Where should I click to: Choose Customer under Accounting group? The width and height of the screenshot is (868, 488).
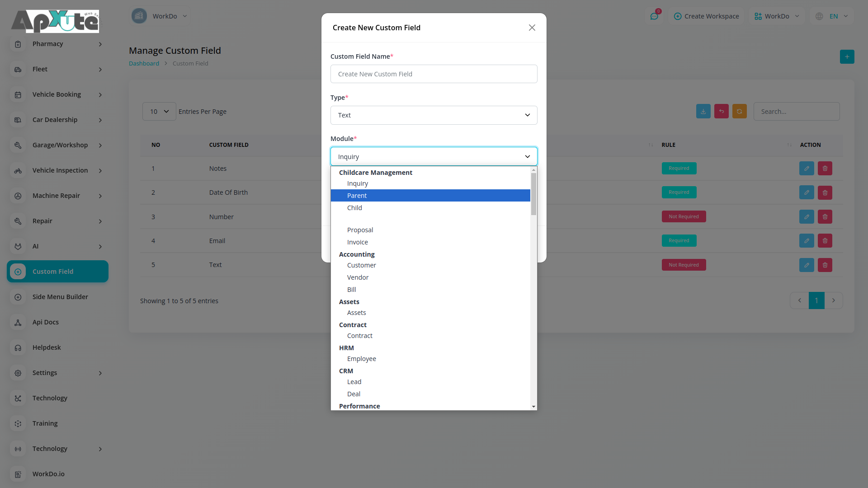coord(361,265)
